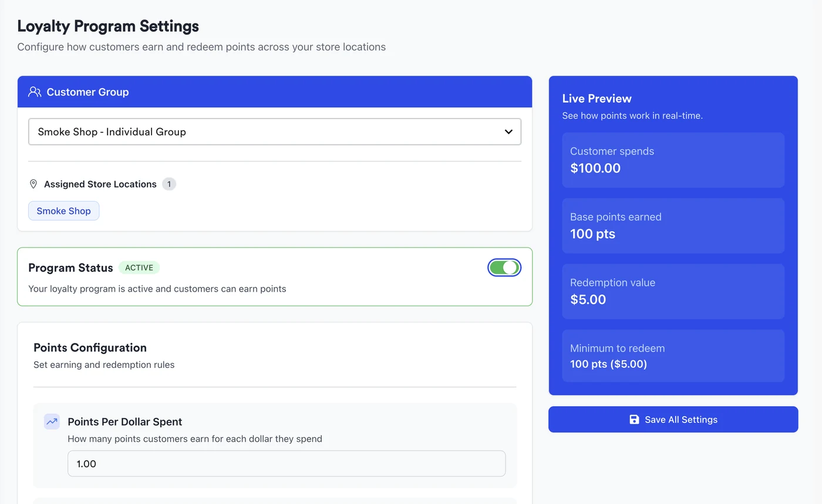Click the floppy disk save icon
This screenshot has height=504, width=822.
coord(634,420)
